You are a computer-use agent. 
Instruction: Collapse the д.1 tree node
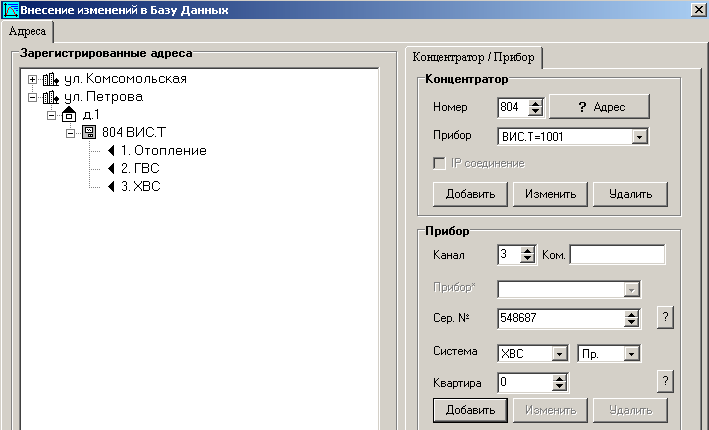(52, 115)
